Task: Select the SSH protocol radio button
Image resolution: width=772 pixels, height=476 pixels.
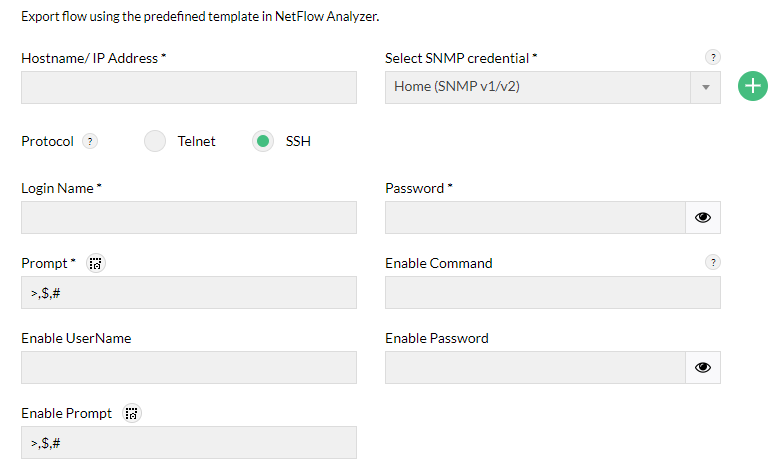Action: 263,142
